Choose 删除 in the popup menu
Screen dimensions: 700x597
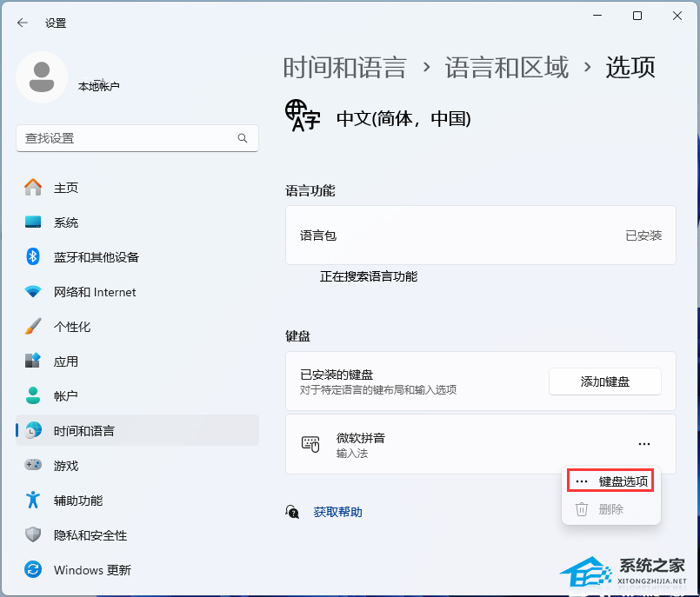[610, 509]
